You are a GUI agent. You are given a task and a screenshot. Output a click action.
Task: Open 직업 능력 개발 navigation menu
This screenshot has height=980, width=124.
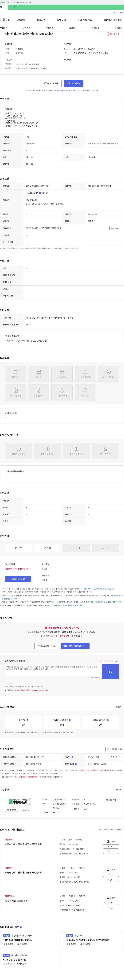pyautogui.click(x=85, y=20)
